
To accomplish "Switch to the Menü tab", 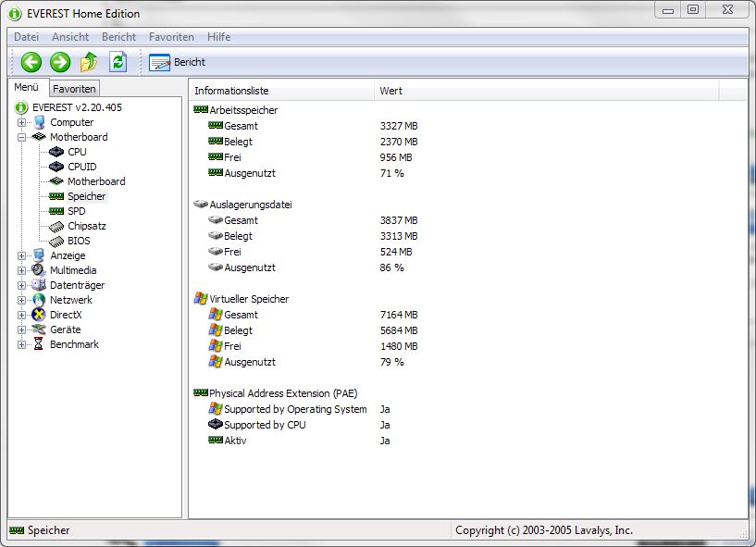I will tap(26, 87).
